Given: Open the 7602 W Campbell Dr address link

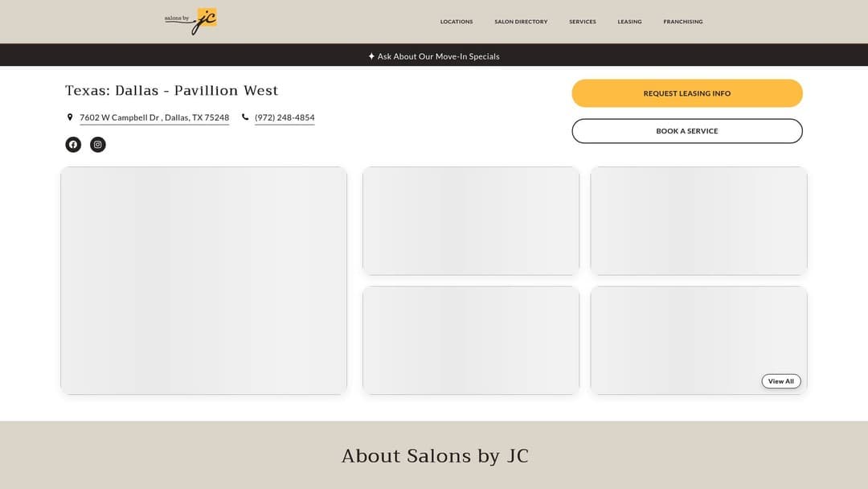Looking at the screenshot, I should [x=154, y=117].
